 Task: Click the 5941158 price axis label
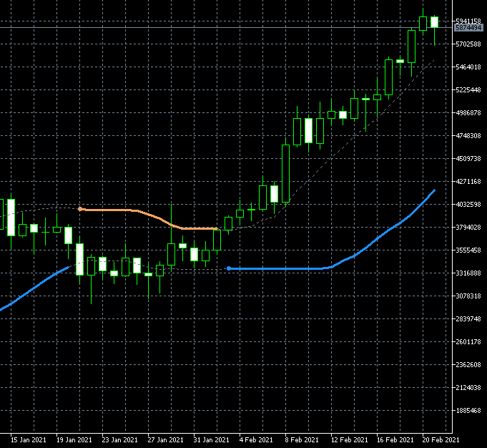click(468, 21)
